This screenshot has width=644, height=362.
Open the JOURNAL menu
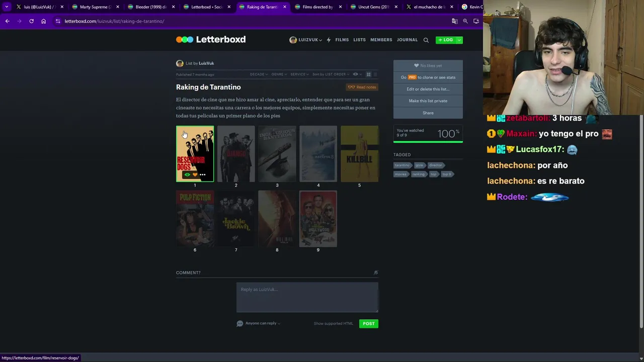point(408,40)
